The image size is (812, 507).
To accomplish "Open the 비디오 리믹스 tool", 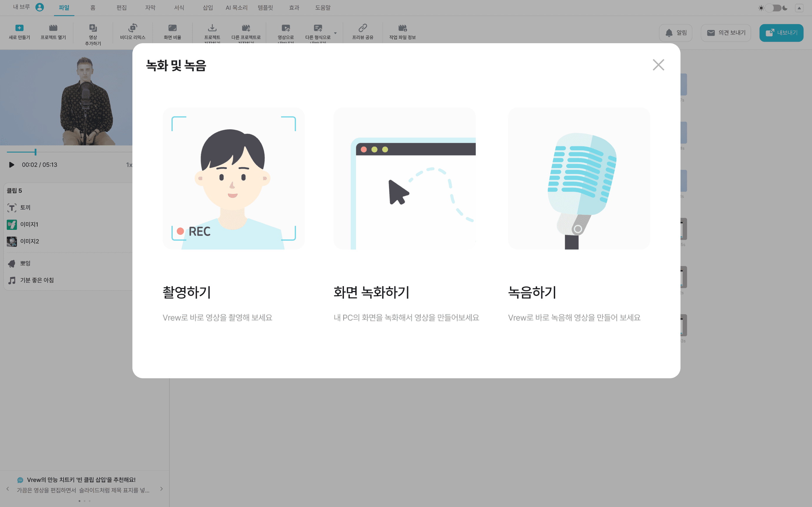I will point(132,28).
